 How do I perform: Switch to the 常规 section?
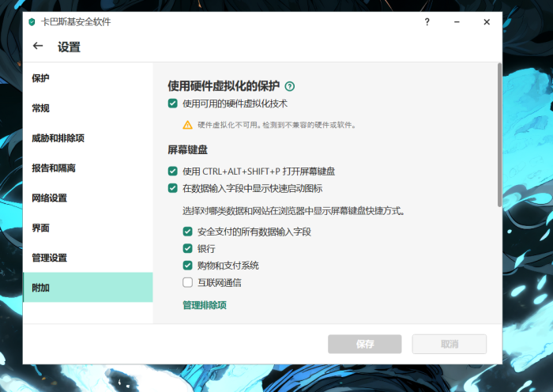[88, 108]
